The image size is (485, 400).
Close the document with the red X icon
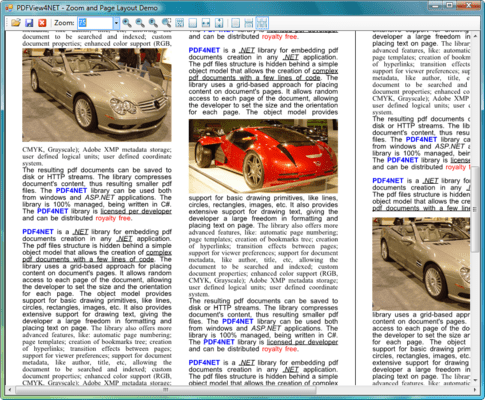pos(42,23)
